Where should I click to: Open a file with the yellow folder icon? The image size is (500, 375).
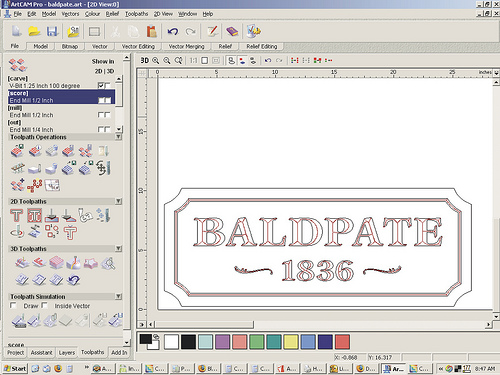tap(34, 32)
